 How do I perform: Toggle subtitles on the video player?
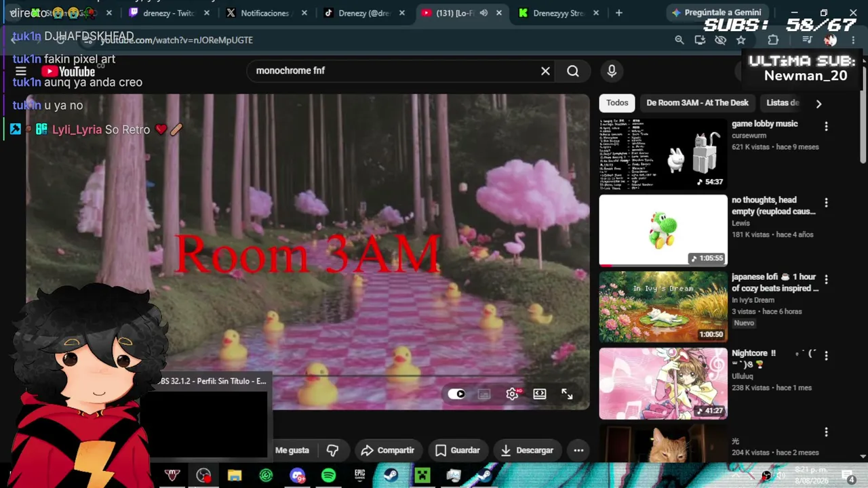coord(484,394)
